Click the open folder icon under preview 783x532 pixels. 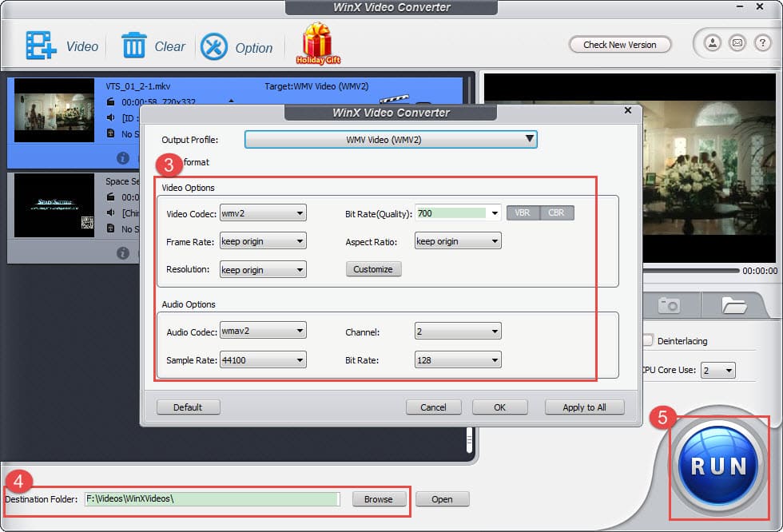click(733, 305)
